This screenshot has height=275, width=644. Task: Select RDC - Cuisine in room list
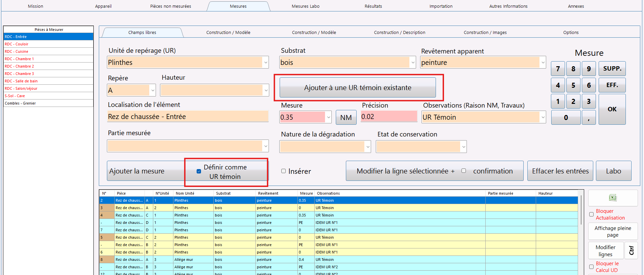pyautogui.click(x=48, y=51)
